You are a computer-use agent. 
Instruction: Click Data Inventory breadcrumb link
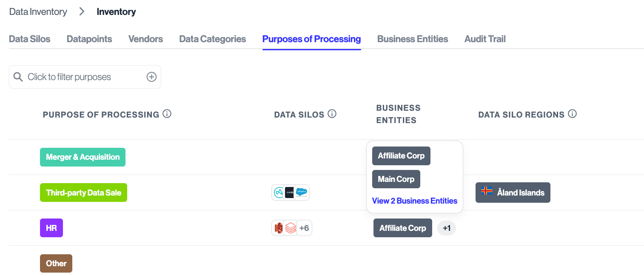pos(38,12)
